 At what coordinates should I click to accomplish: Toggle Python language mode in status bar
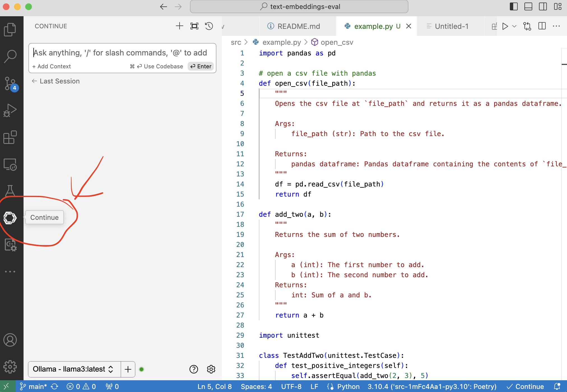coord(348,386)
